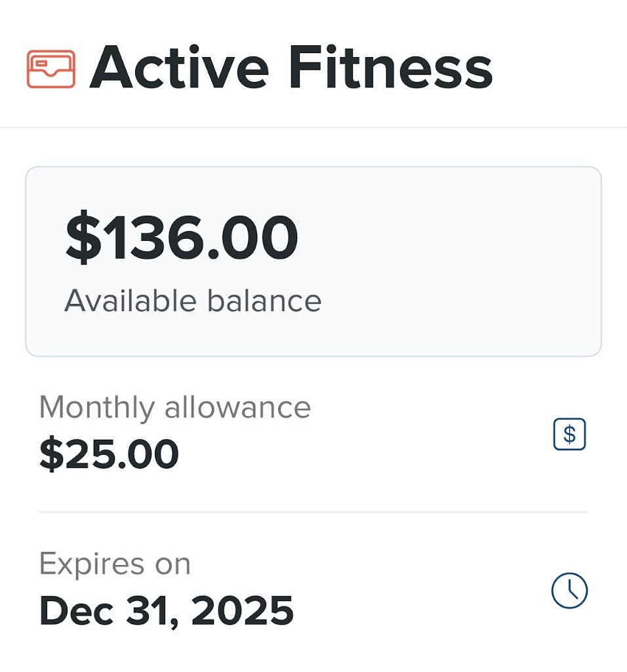Click the $136.00 balance amount
627x672 pixels.
coord(182,238)
